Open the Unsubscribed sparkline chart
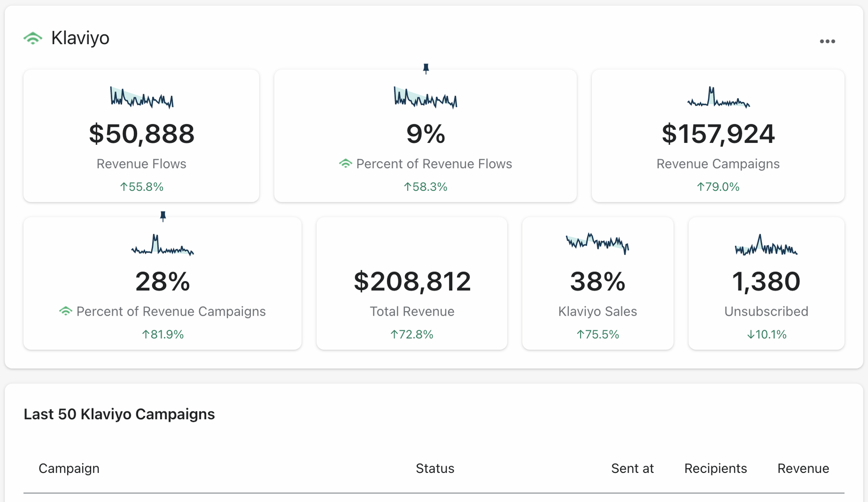Image resolution: width=868 pixels, height=502 pixels. (766, 244)
